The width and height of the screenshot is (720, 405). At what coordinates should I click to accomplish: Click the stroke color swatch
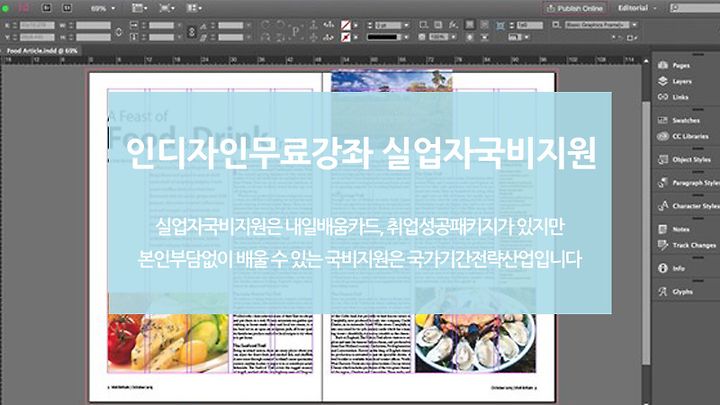[345, 37]
